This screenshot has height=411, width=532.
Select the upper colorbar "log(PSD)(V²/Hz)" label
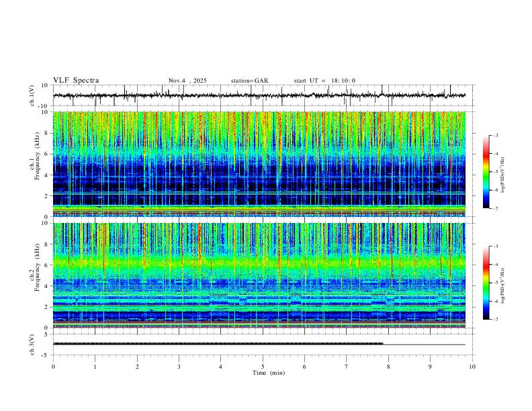click(x=503, y=175)
